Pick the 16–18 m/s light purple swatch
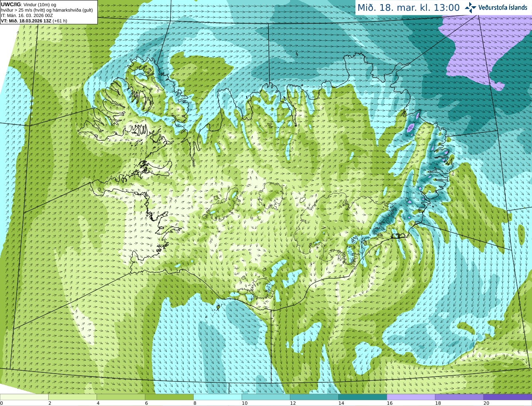Viewport: 532px width, 406px height. [x=411, y=397]
